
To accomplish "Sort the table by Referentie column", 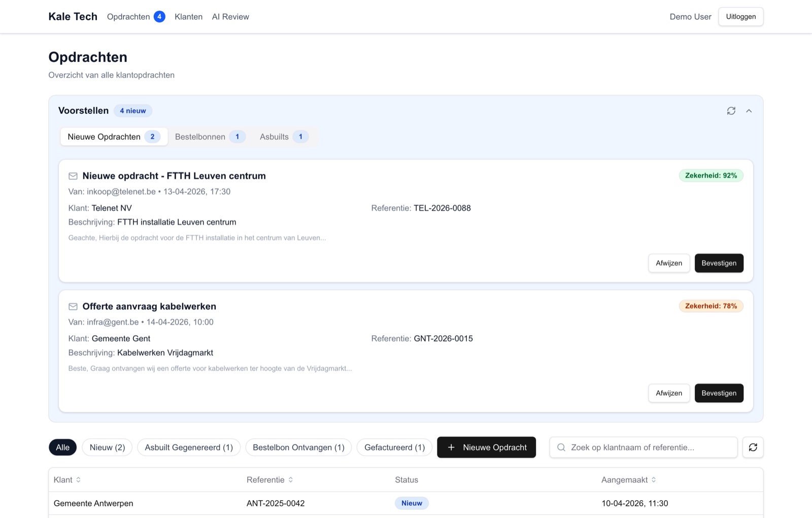I will point(269,480).
